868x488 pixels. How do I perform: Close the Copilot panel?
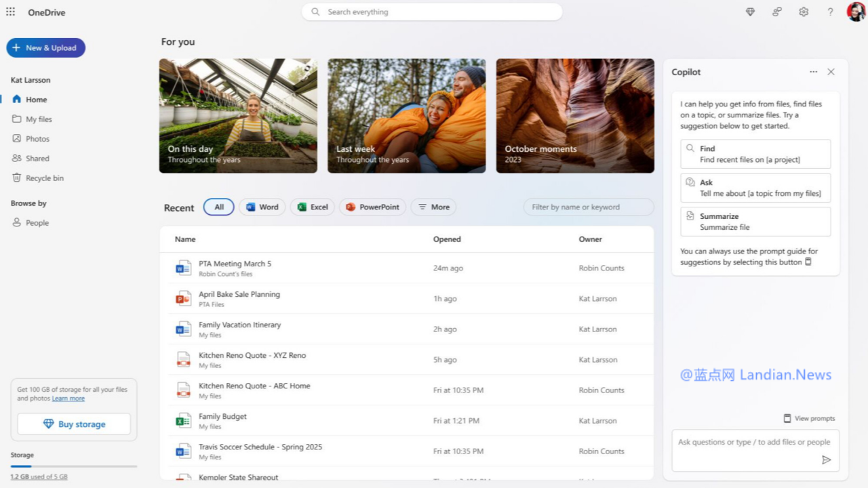(x=831, y=72)
